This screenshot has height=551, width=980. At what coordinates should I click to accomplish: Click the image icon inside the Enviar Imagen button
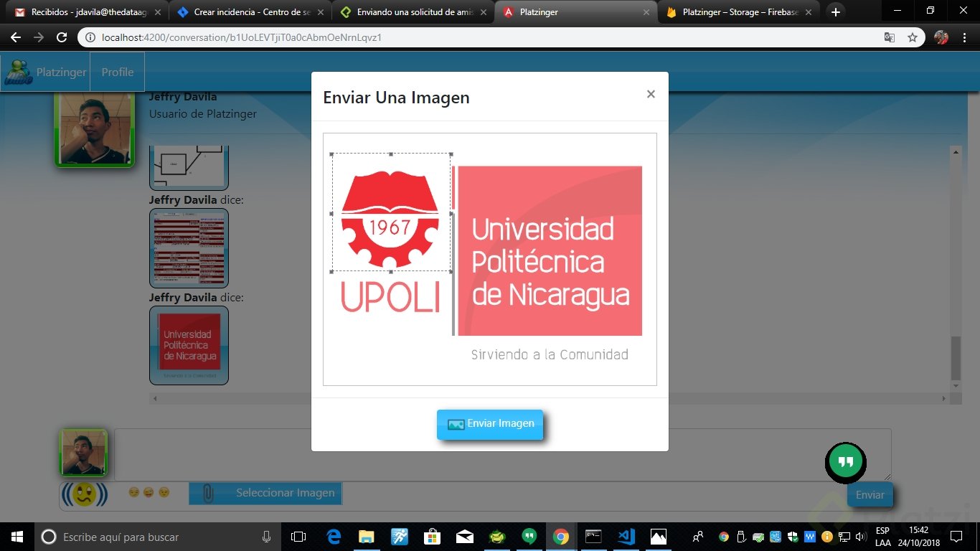pos(456,424)
